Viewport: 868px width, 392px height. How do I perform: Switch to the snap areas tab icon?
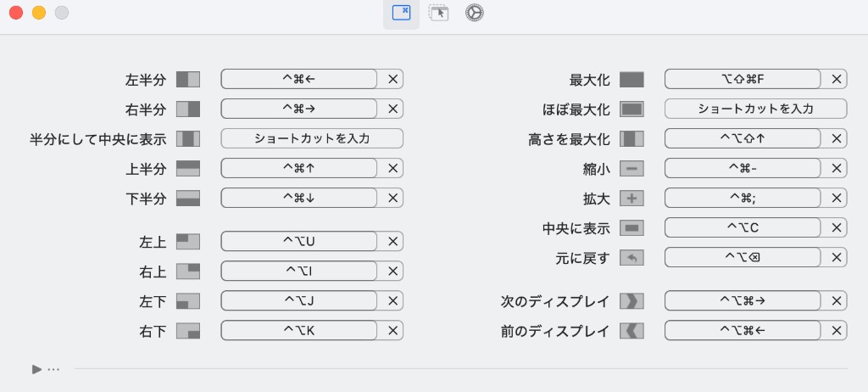tap(438, 13)
